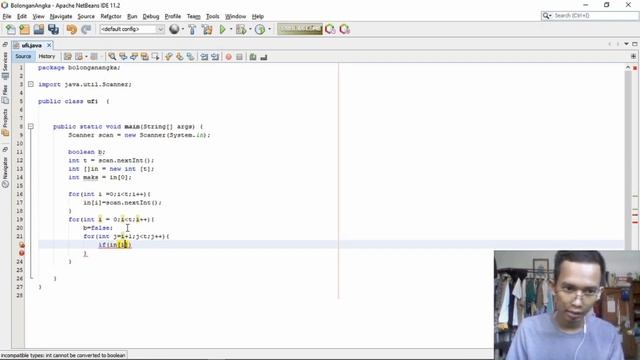Switch editor to History view

pyautogui.click(x=47, y=56)
